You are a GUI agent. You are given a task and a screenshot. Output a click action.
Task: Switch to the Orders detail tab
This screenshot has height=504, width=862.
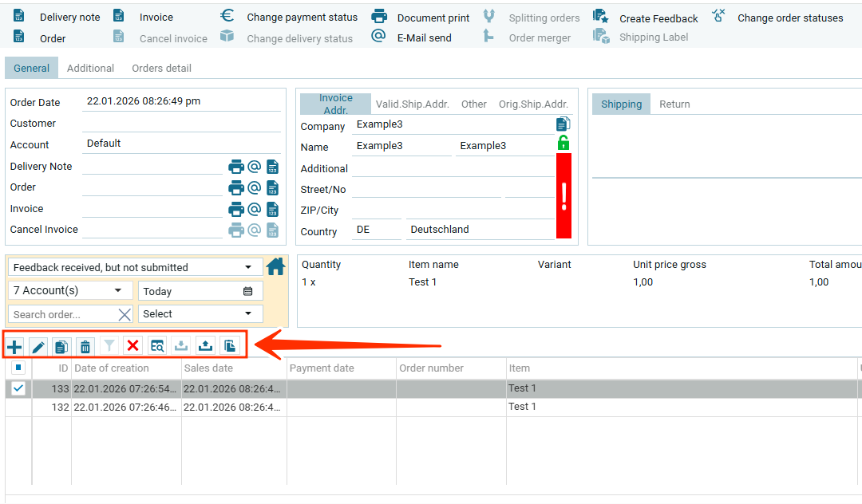click(x=161, y=69)
